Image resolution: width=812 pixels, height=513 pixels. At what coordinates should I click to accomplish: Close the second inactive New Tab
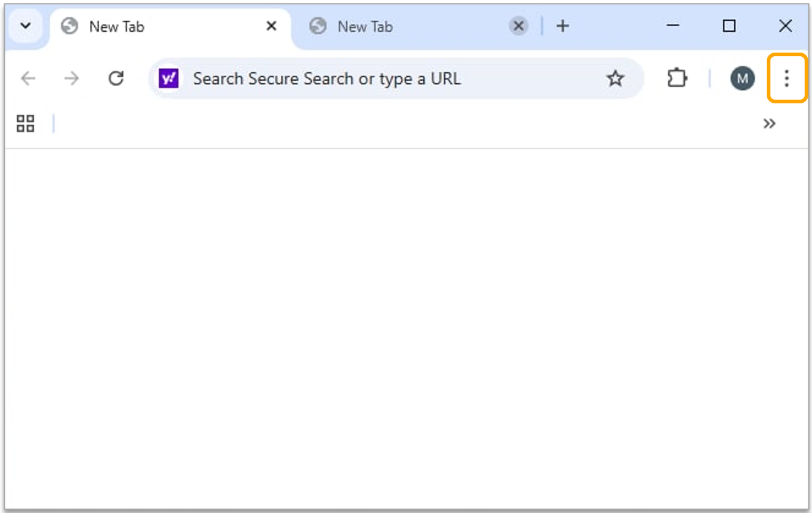point(518,26)
